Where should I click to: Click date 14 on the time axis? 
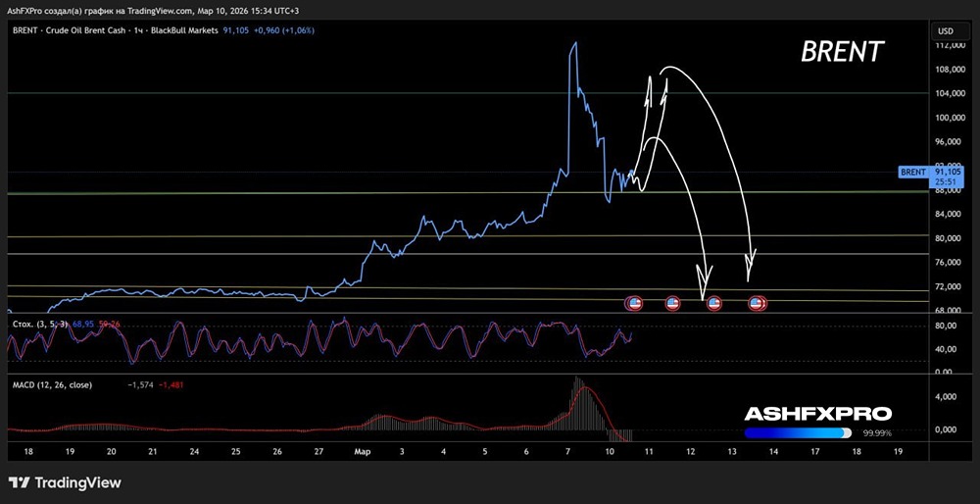[x=773, y=451]
